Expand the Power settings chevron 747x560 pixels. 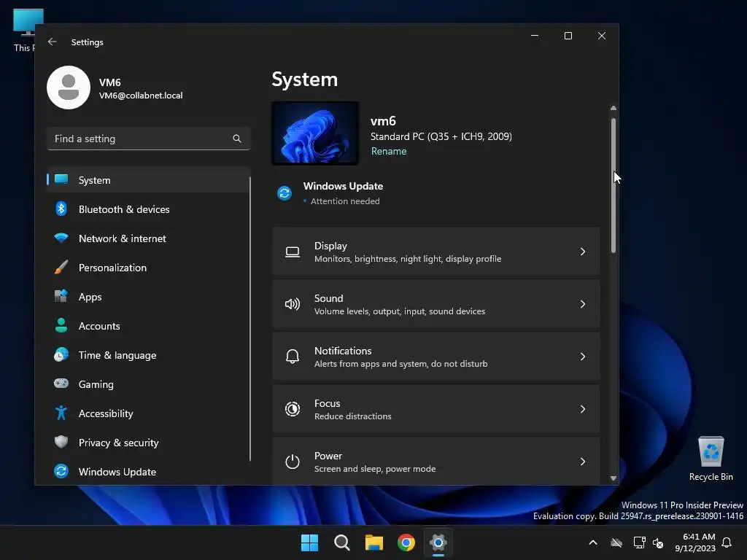583,462
